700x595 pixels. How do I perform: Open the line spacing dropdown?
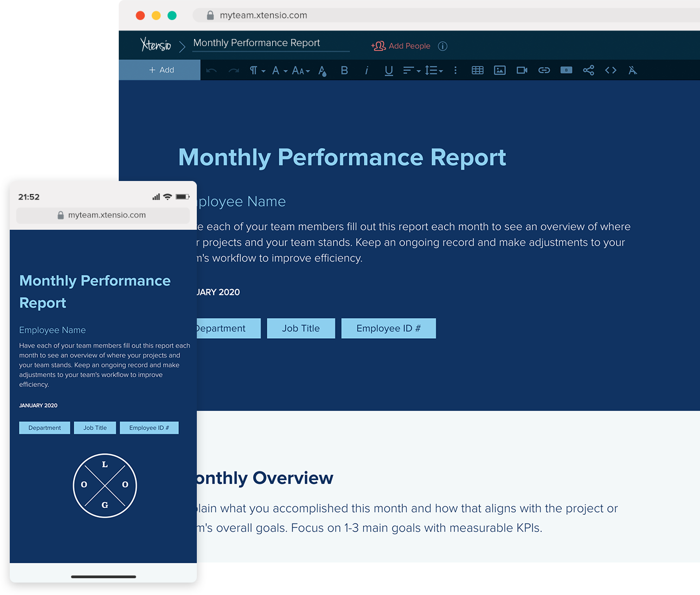pos(434,70)
